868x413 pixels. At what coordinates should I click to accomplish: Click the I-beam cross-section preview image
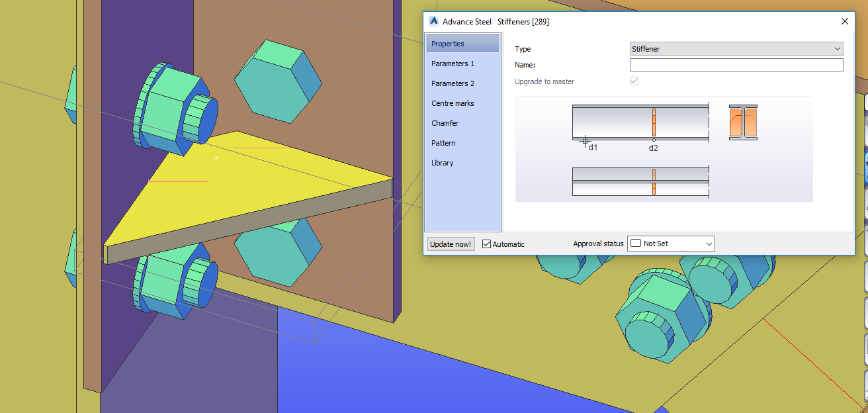pos(743,122)
